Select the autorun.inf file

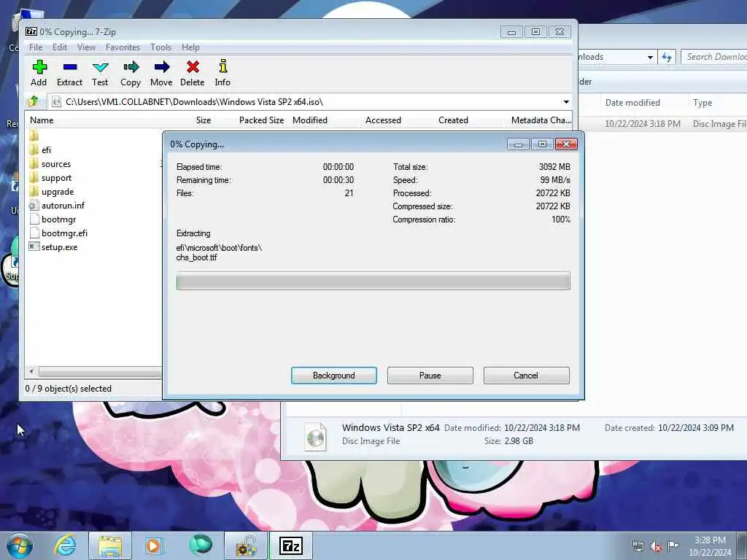tap(57, 205)
